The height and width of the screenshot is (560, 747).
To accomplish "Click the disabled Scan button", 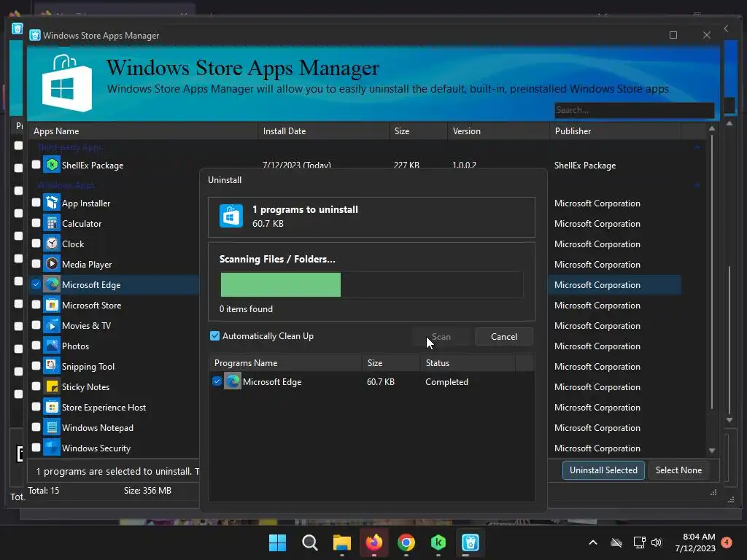I will 441,337.
